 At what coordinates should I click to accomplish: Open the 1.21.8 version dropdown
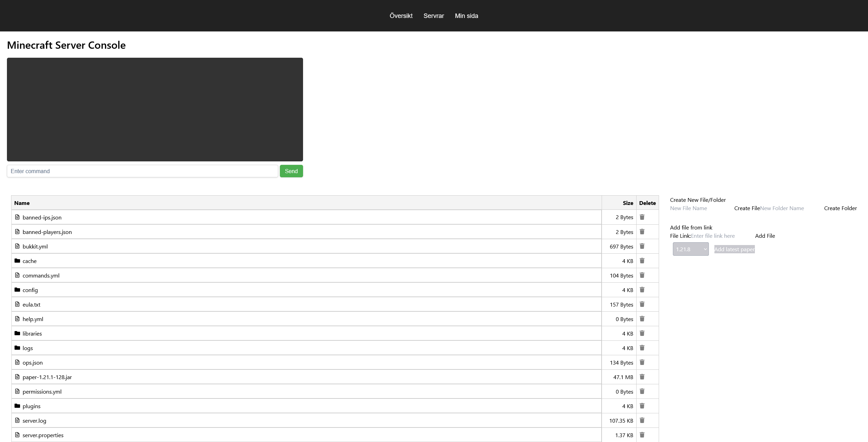pos(691,249)
